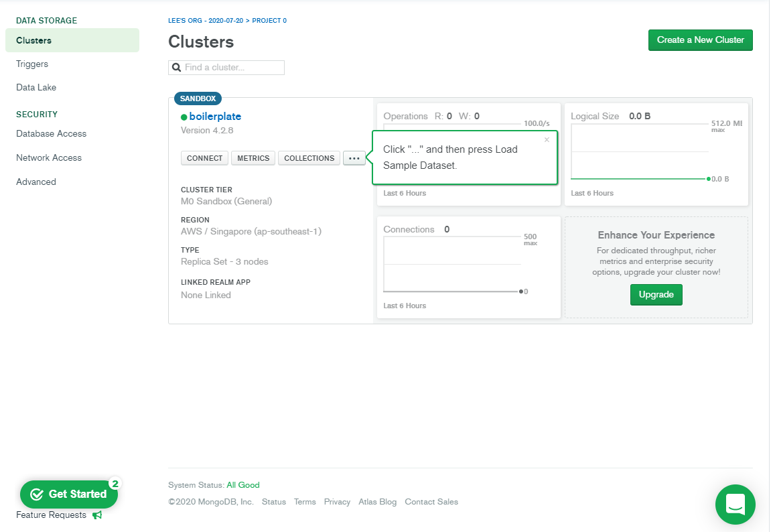Click LEE'S ORG breadcrumb link
Viewport: 771px width, 532px height.
pyautogui.click(x=206, y=21)
